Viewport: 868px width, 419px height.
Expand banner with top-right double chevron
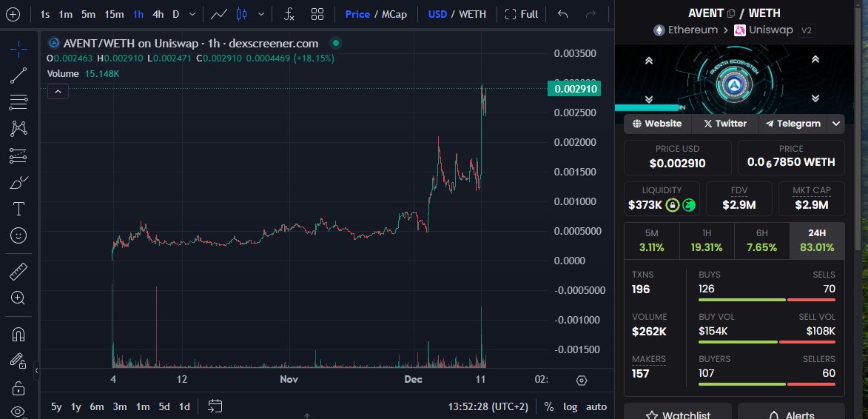pyautogui.click(x=815, y=60)
